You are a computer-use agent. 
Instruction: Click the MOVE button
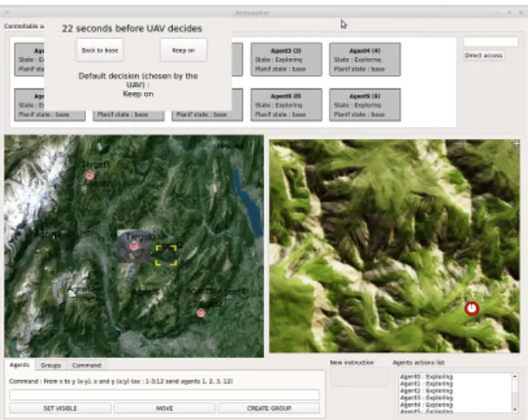[164, 408]
